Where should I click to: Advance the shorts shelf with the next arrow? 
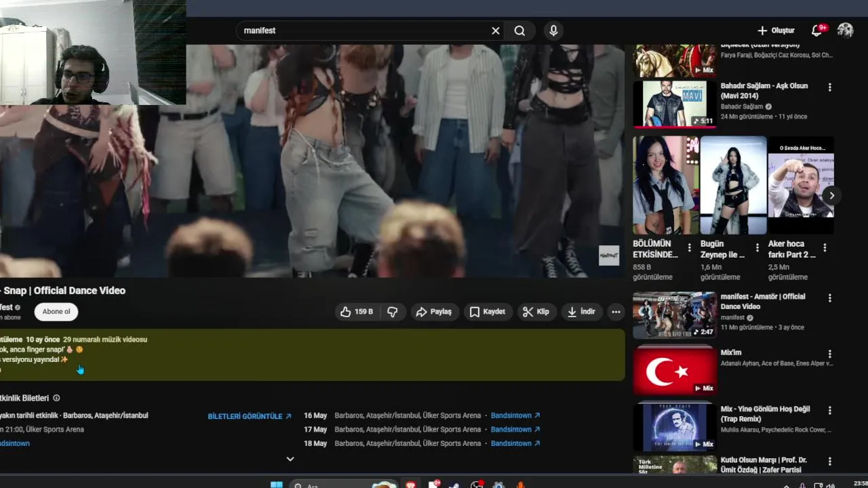(x=831, y=196)
